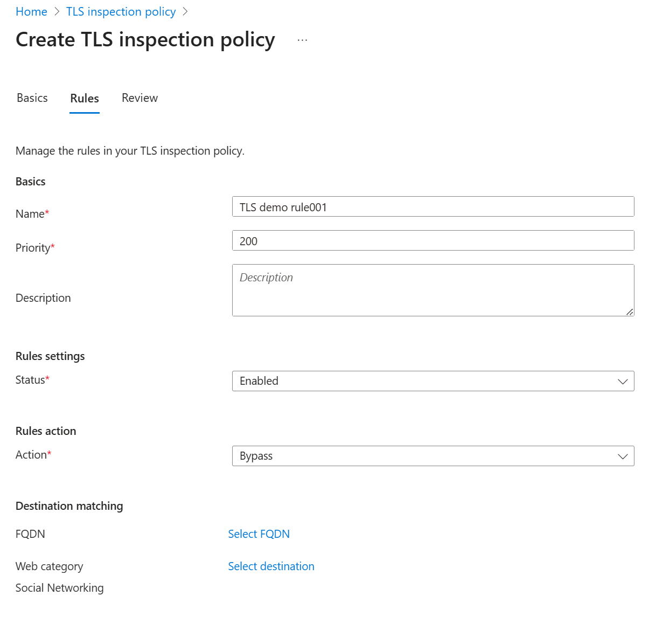Click the chevron after TLS inspection policy
This screenshot has height=644, width=663.
(x=185, y=12)
